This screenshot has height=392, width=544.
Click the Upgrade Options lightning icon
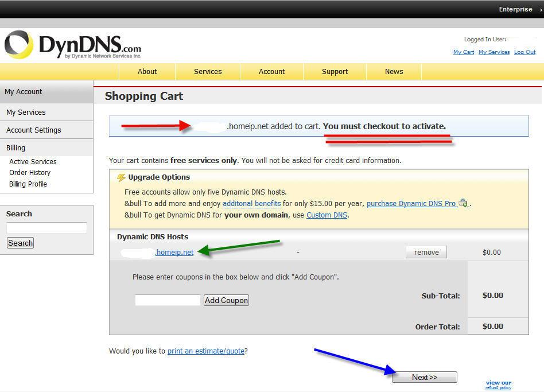pyautogui.click(x=121, y=177)
